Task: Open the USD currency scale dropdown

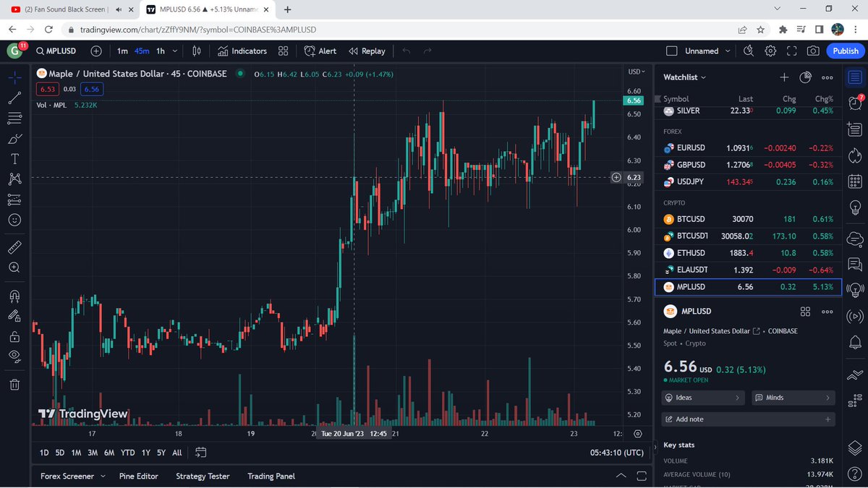Action: point(637,72)
